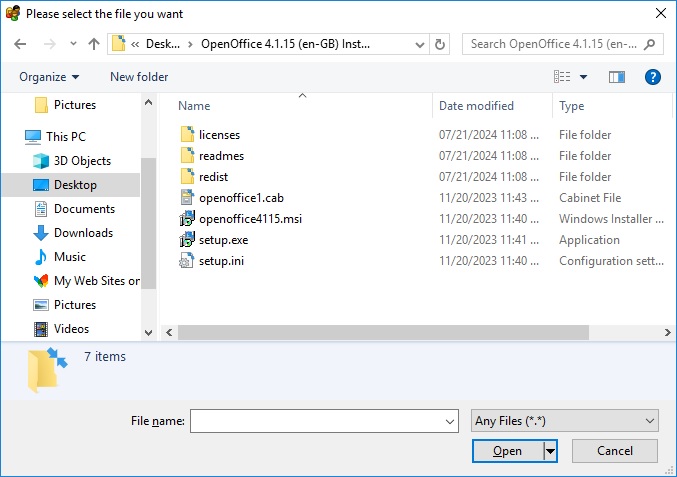Select the folder name redist
This screenshot has width=677, height=477.
point(213,177)
